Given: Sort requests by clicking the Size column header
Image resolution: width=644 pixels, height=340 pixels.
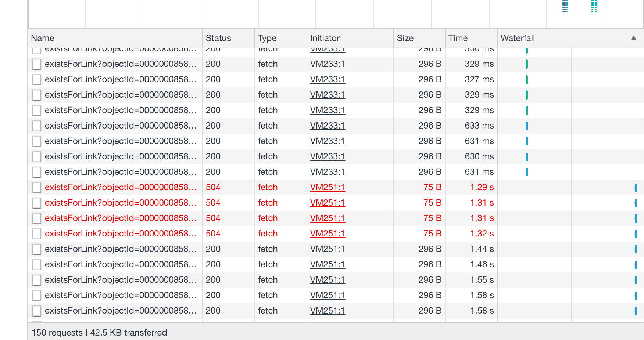Looking at the screenshot, I should 404,38.
